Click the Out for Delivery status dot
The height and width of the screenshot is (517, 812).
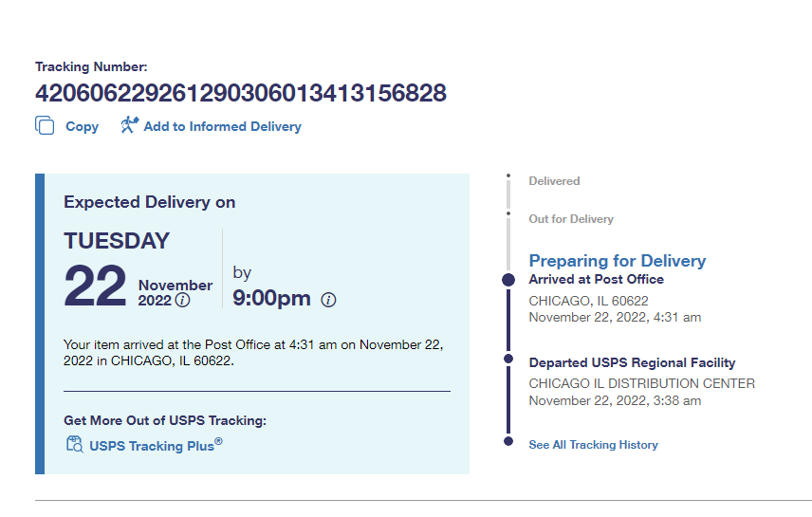pos(508,214)
